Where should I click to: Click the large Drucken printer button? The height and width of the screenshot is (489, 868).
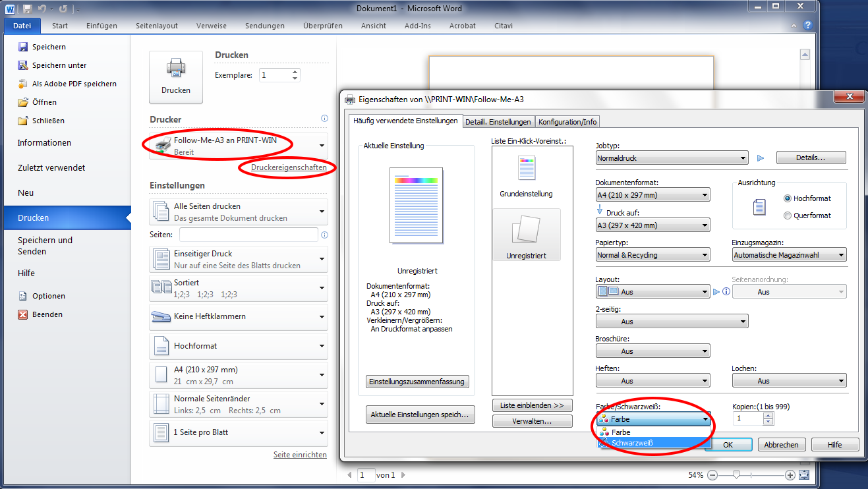176,77
